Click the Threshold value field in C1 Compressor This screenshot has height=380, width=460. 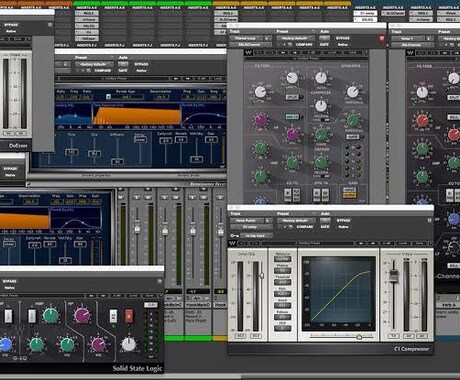pos(282,282)
